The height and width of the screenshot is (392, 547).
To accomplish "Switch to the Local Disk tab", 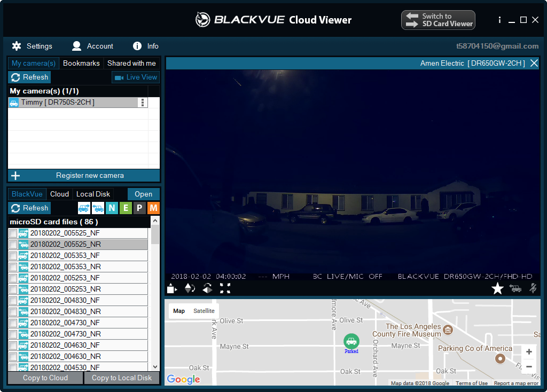I will coord(93,194).
